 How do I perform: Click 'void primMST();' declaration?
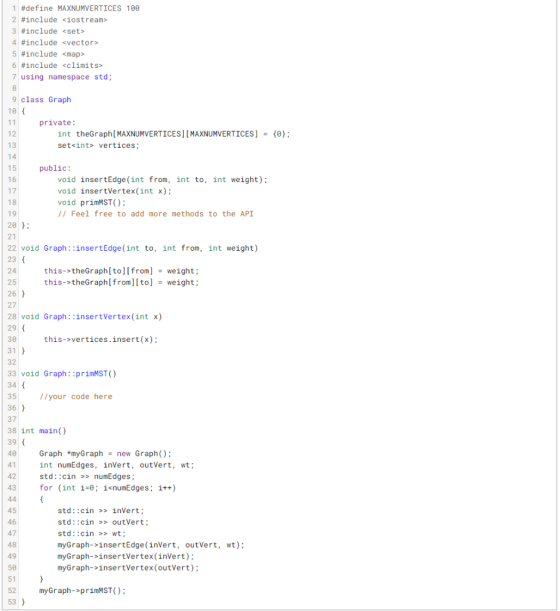point(92,202)
